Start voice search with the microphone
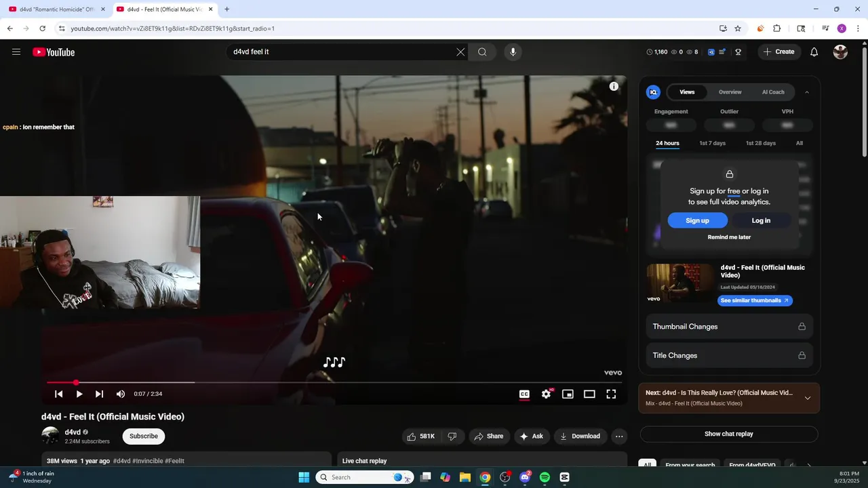 513,52
